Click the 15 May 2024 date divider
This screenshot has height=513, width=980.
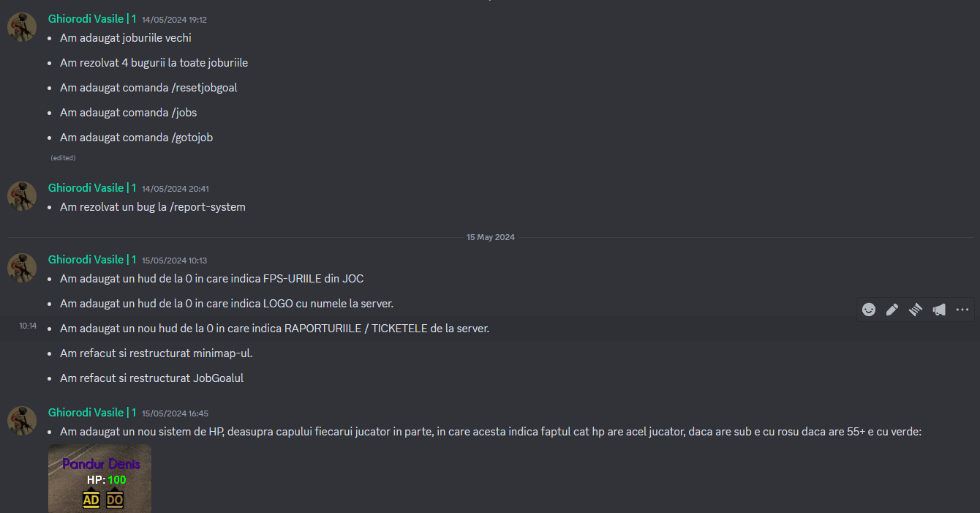[491, 238]
